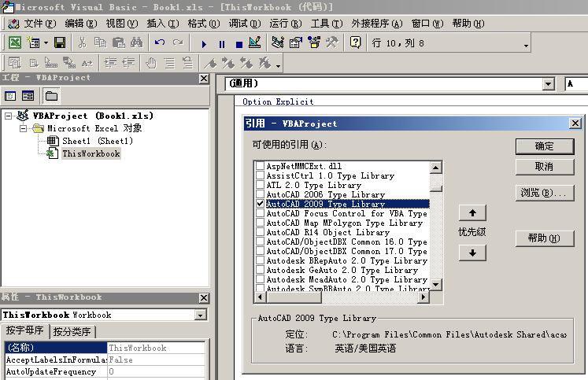588x380 pixels.
Task: Click the Copy toolbar icon
Action: [x=100, y=42]
